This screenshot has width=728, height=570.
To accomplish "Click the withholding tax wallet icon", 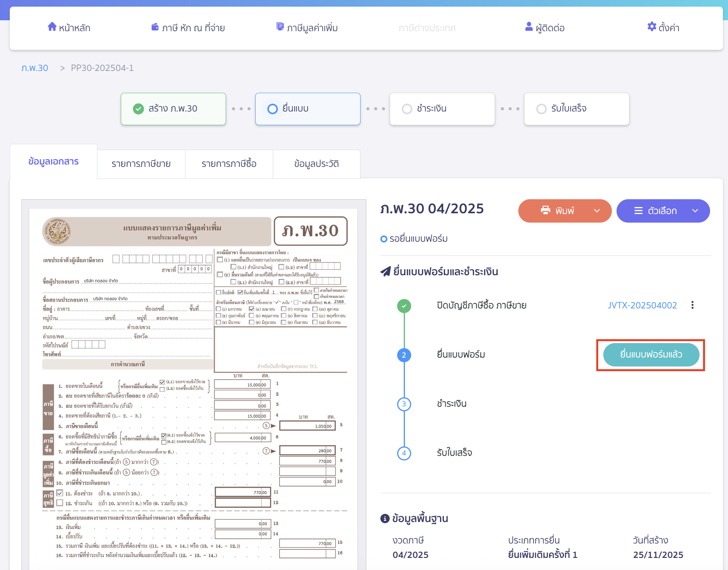I will pyautogui.click(x=155, y=27).
